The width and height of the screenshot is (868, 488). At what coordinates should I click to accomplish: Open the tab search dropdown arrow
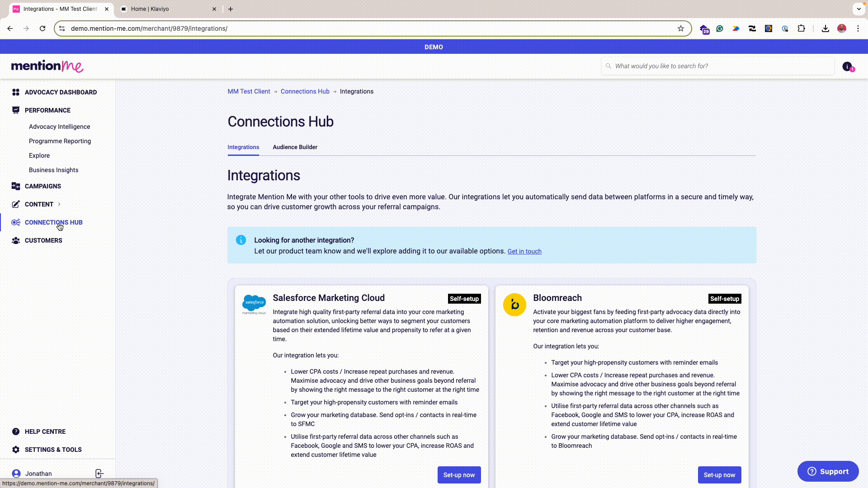point(859,9)
